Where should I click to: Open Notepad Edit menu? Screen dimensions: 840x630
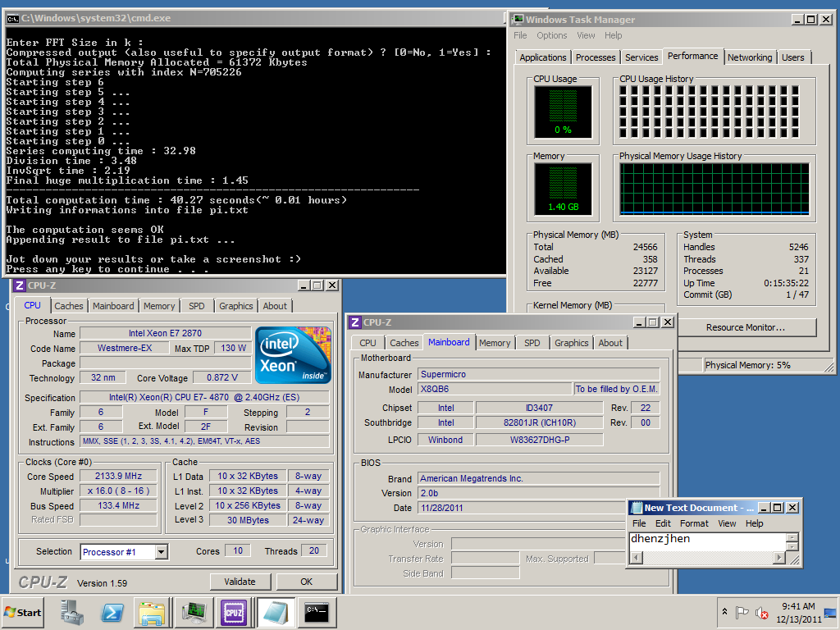663,523
